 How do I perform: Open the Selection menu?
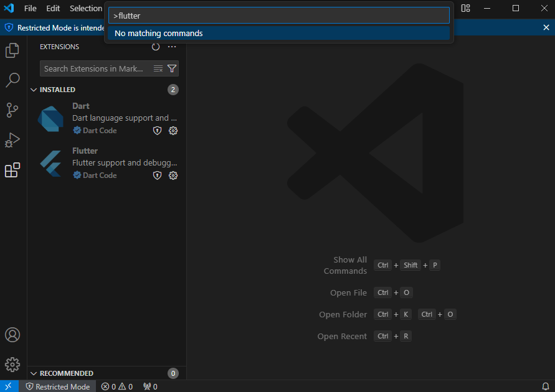[86, 8]
